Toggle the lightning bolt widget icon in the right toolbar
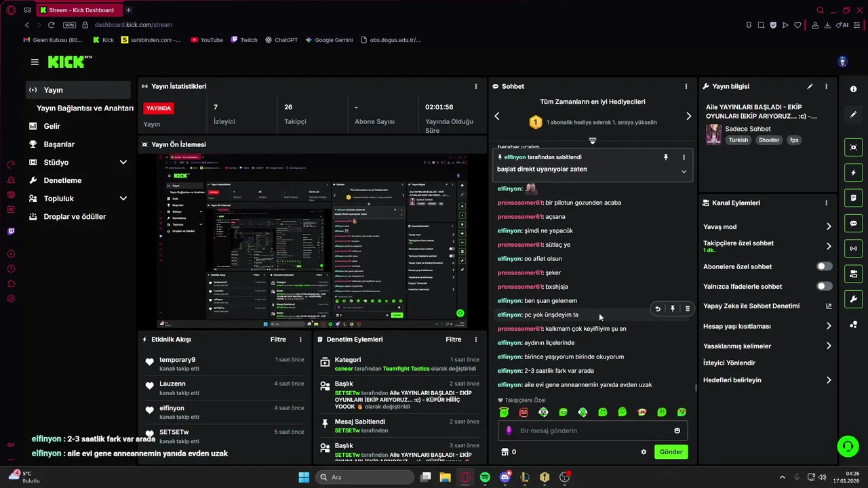Viewport: 868px width, 488px height. (x=853, y=173)
